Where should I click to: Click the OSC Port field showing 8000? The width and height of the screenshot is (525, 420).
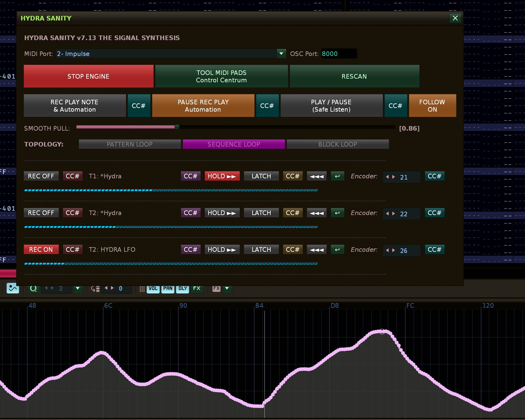338,54
